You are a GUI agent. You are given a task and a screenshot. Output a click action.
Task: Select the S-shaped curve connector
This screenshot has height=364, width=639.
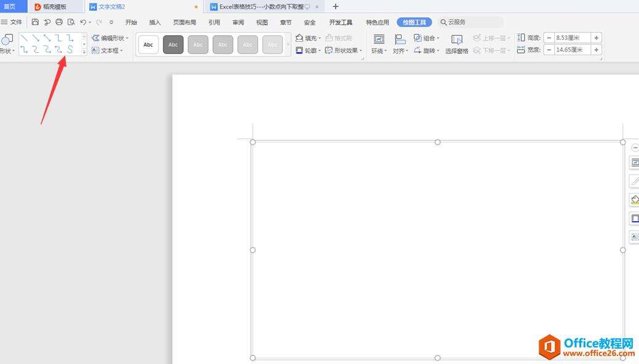[x=71, y=50]
